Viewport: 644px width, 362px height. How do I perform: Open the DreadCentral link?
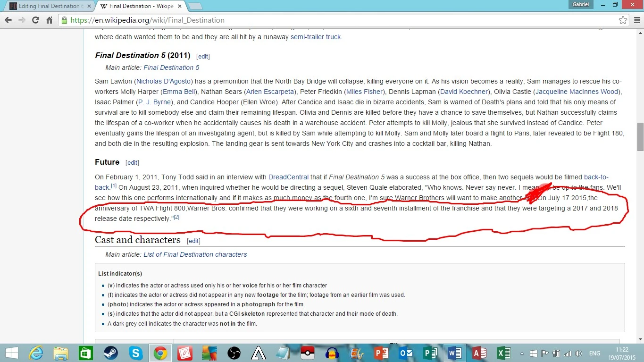click(x=288, y=177)
